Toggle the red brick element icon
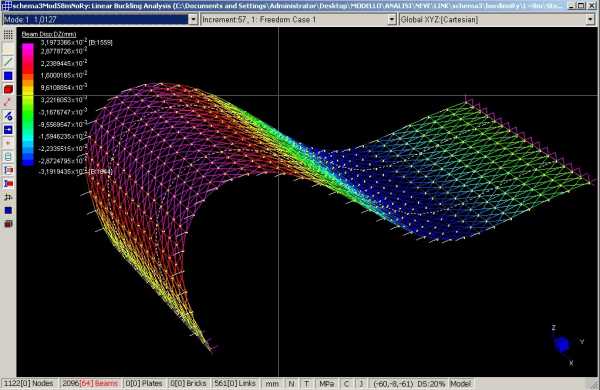 8,89
